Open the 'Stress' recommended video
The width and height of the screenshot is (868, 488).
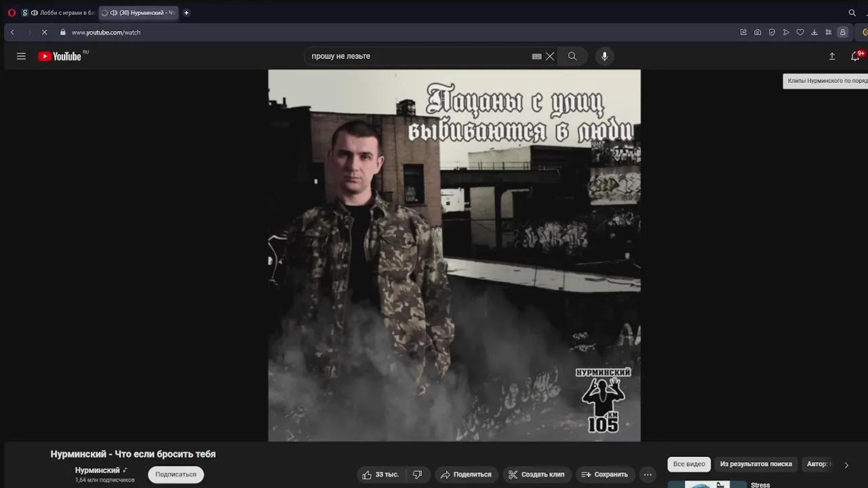(760, 485)
